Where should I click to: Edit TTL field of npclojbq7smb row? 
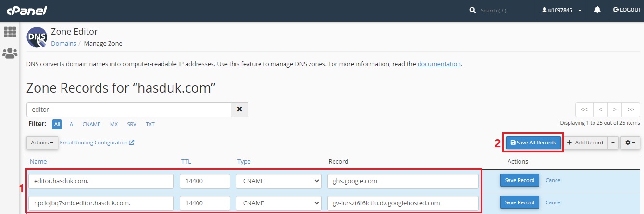click(x=205, y=203)
